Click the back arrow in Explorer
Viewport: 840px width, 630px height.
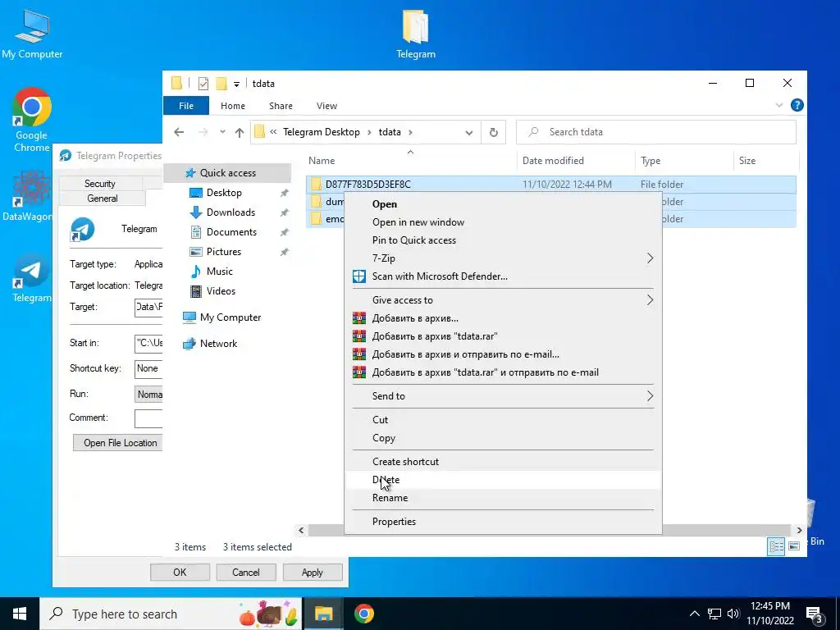[179, 132]
